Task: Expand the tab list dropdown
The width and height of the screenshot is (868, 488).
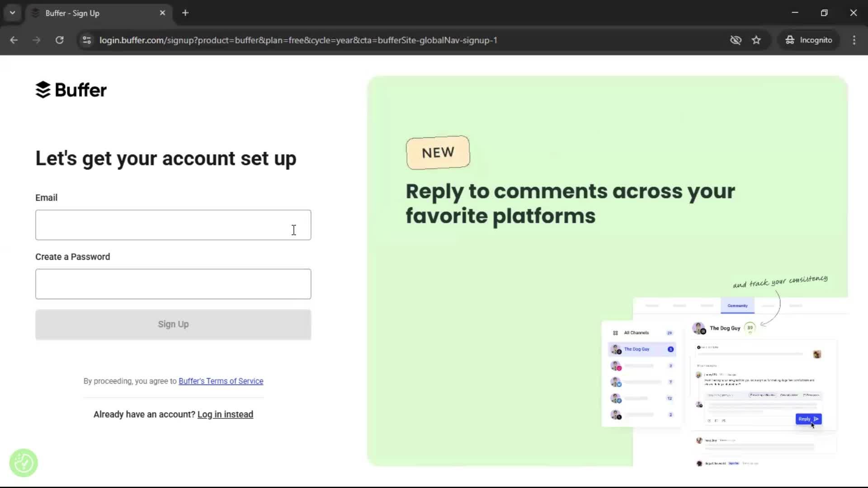Action: [12, 13]
